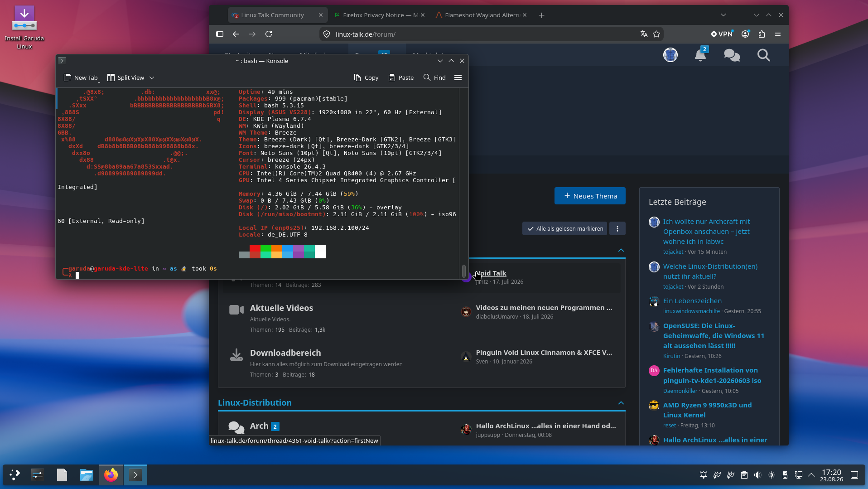Open the Aktuelle Videos forum
868x489 pixels.
coord(281,308)
